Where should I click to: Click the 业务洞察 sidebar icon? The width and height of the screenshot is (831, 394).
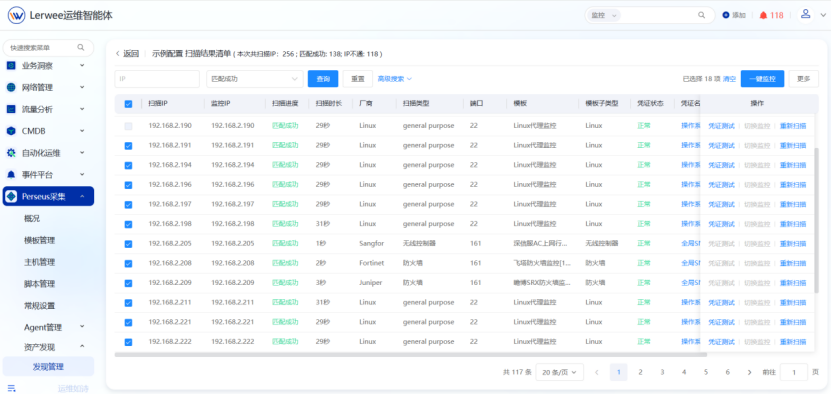11,66
